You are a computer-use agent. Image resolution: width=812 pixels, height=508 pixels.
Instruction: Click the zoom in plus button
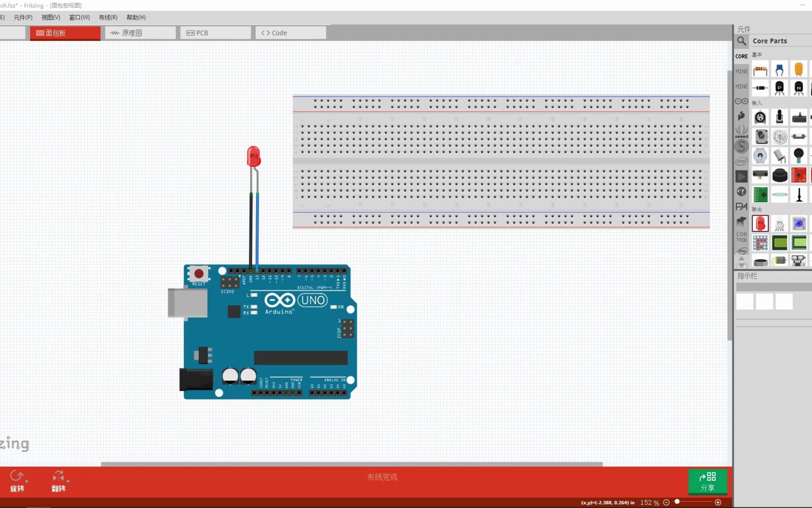[718, 502]
